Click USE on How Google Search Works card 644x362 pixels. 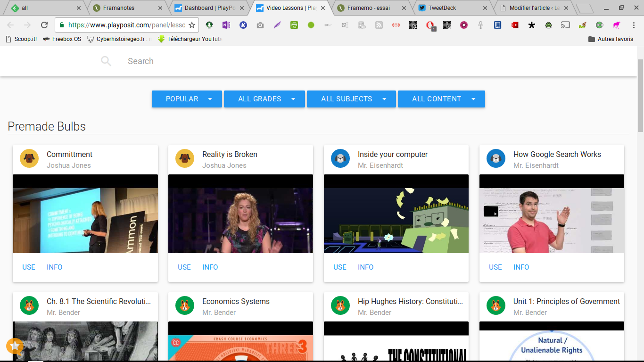(x=495, y=267)
